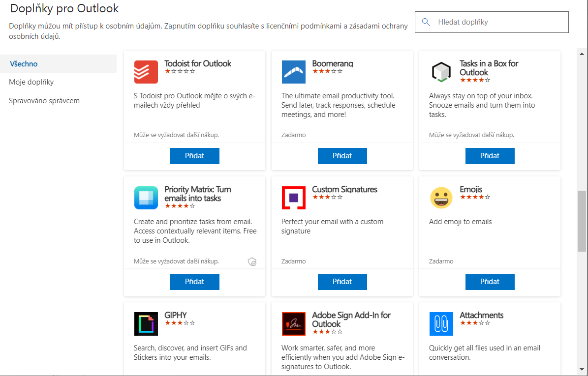Viewport: 588px width, 376px height.
Task: Open the Priority Matrix app icon
Action: (146, 198)
